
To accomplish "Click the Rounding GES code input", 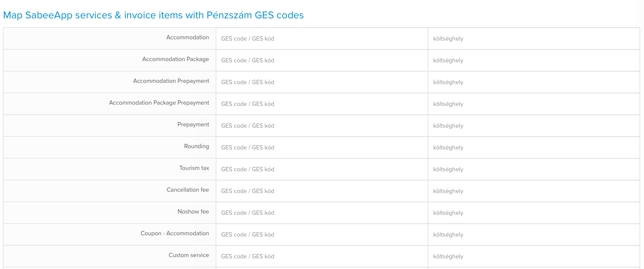I will pos(322,148).
